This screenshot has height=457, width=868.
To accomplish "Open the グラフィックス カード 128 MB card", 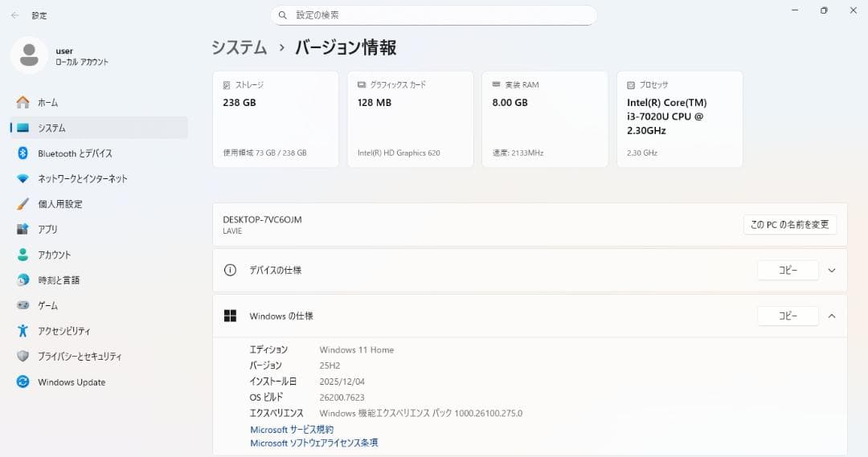I will pos(410,119).
